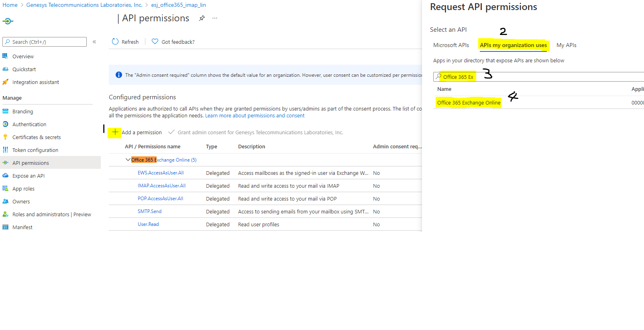
Task: Open Certificates & secrets key icon
Action: point(6,137)
